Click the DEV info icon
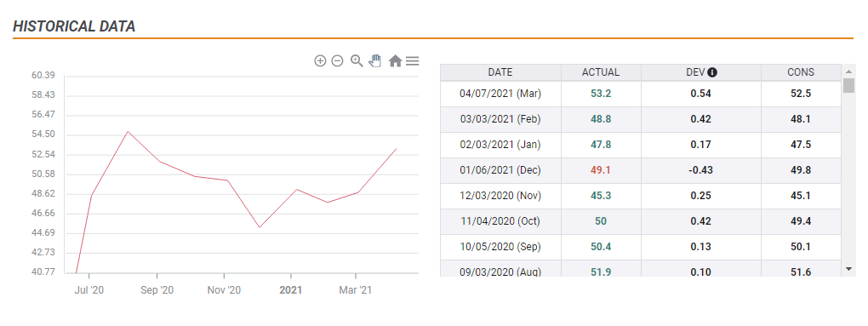The image size is (868, 326). coord(712,72)
